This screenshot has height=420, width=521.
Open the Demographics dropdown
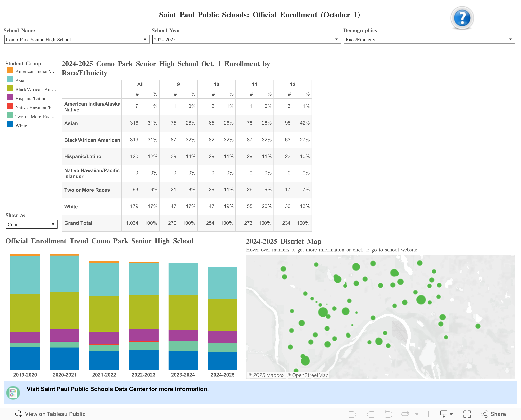click(x=510, y=39)
